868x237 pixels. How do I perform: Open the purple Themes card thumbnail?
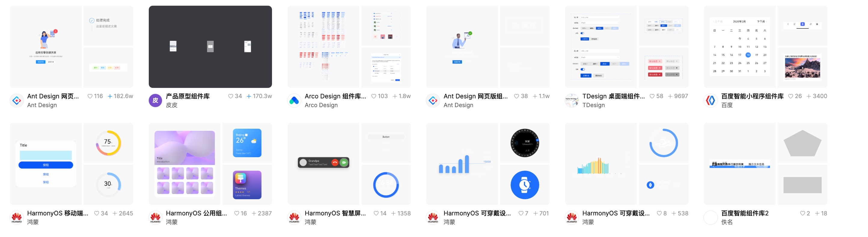(x=247, y=184)
